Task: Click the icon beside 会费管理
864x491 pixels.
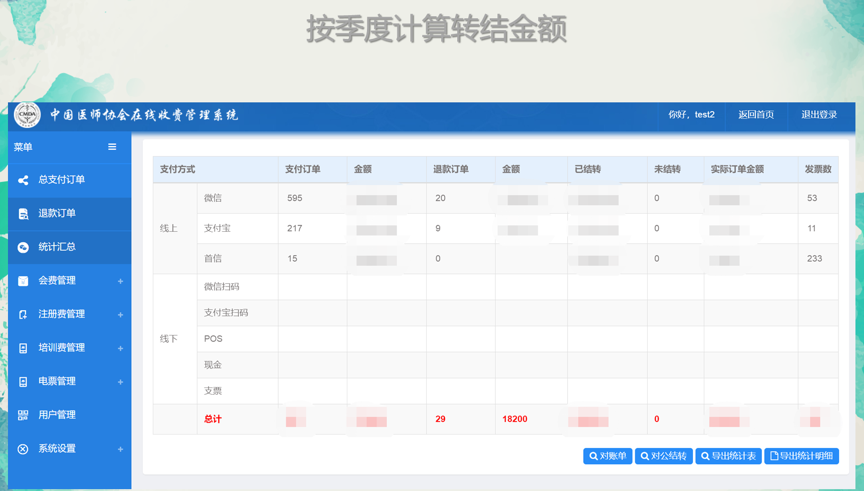Action: [23, 281]
